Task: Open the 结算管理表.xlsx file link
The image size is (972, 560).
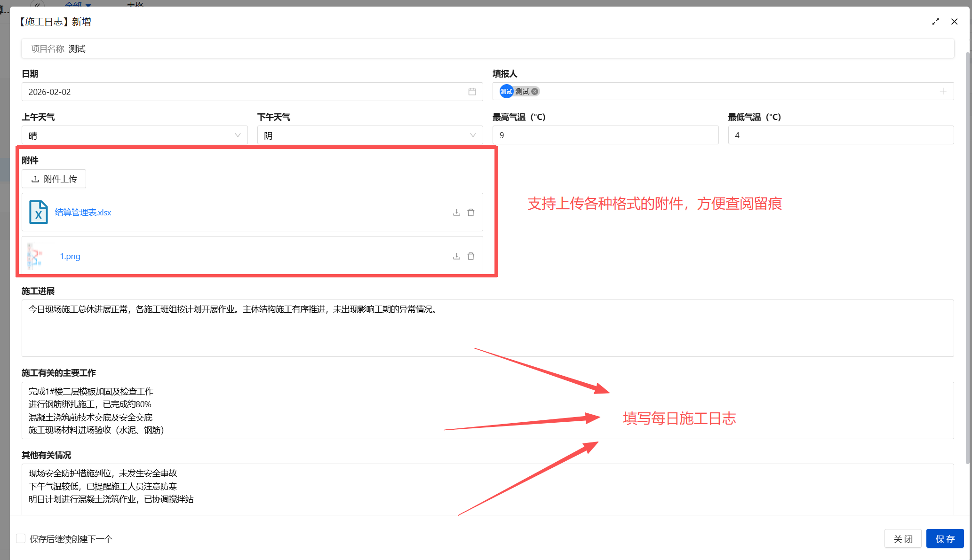Action: [83, 213]
